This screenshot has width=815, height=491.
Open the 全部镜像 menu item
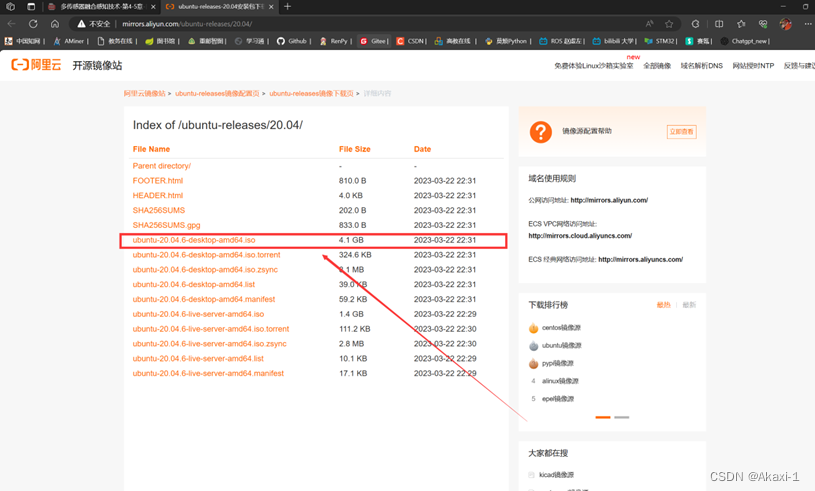tap(657, 66)
